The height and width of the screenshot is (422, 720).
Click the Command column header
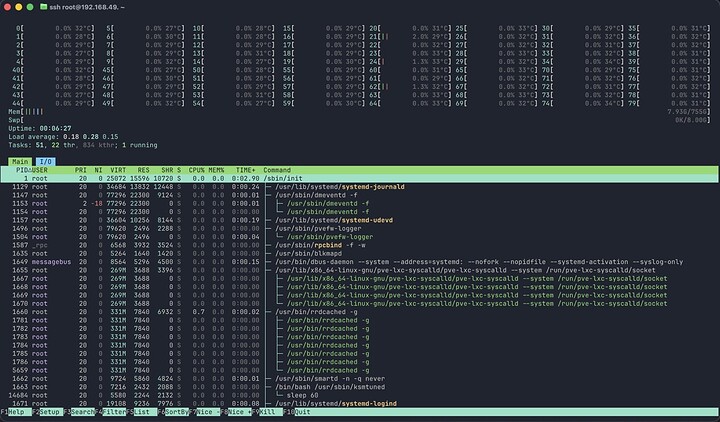(277, 170)
